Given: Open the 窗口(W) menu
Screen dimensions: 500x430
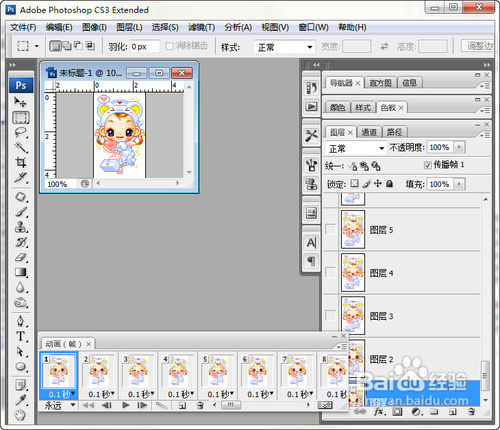Looking at the screenshot, I should pyautogui.click(x=313, y=27).
